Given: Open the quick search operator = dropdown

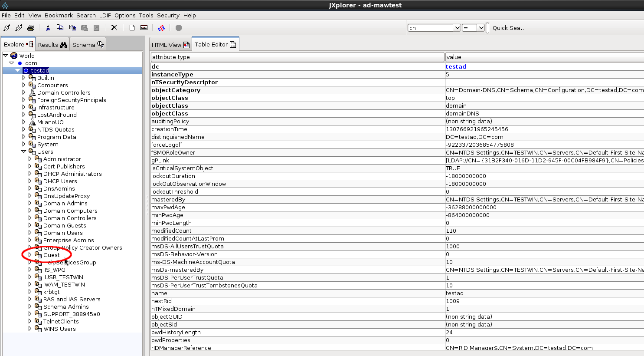Looking at the screenshot, I should click(481, 28).
